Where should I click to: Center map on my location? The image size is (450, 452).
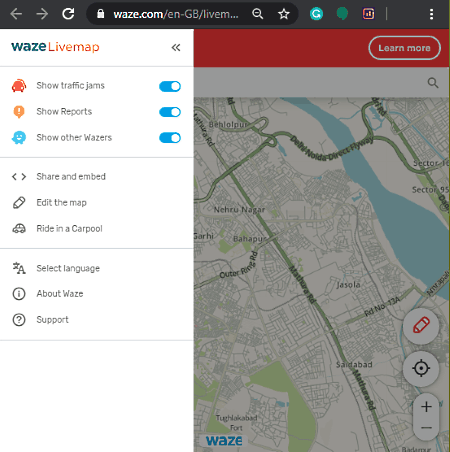pos(421,368)
